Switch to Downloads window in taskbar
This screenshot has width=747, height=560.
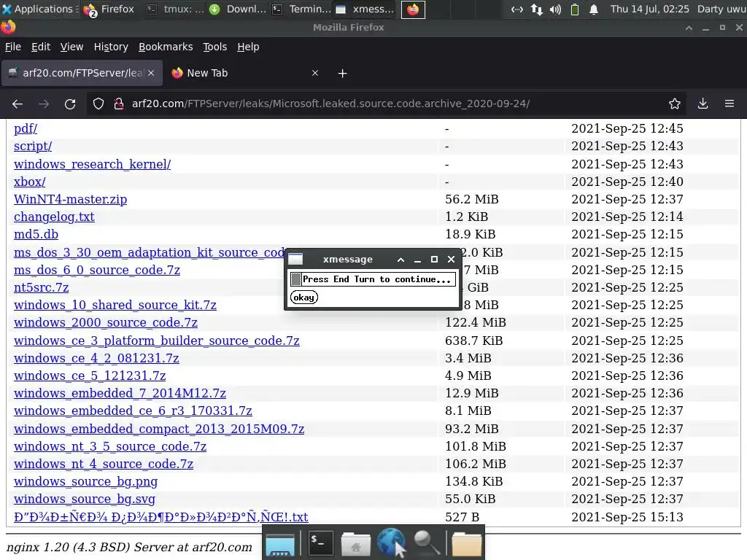pyautogui.click(x=239, y=9)
